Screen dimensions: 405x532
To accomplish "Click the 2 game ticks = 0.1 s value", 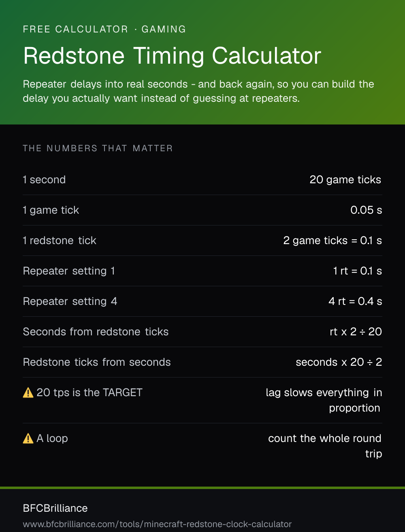I will [x=333, y=240].
